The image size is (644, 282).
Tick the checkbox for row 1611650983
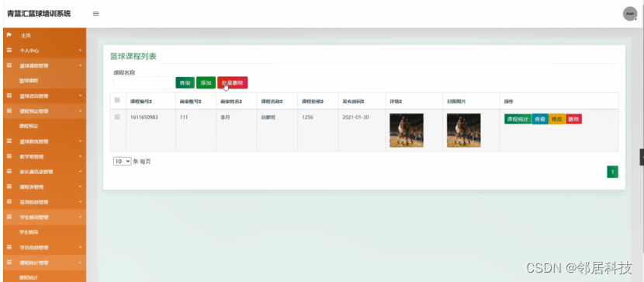[x=117, y=117]
